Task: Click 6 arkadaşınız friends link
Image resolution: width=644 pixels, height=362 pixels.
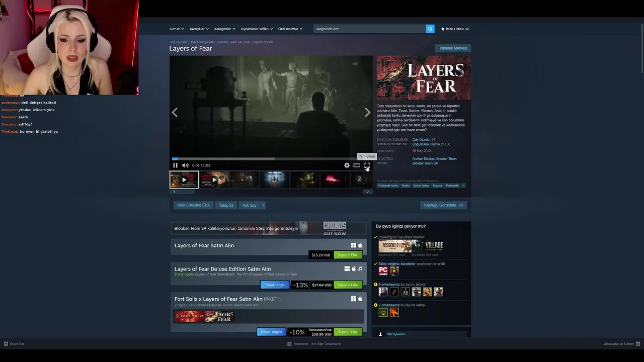Action: (389, 285)
